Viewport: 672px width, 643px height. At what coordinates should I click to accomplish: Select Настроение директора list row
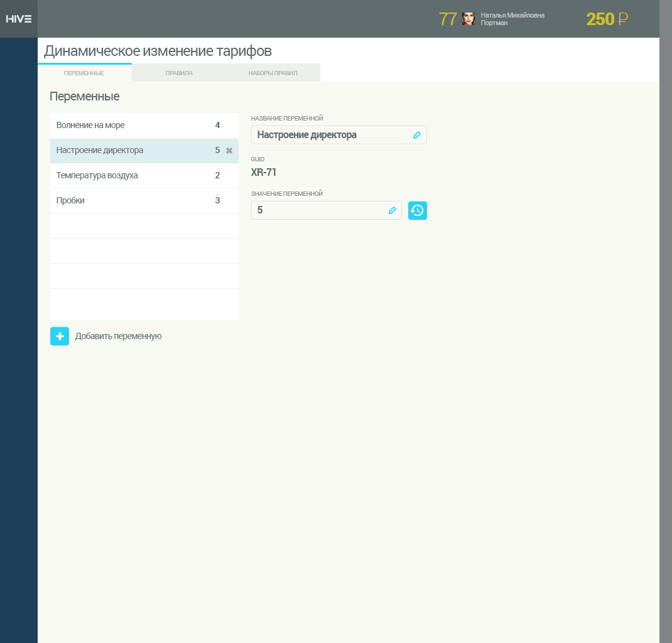(x=100, y=151)
